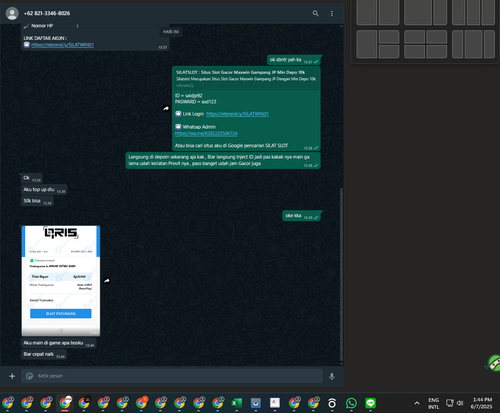Open Excel from the taskbar
500x413 pixels.
coord(236,403)
